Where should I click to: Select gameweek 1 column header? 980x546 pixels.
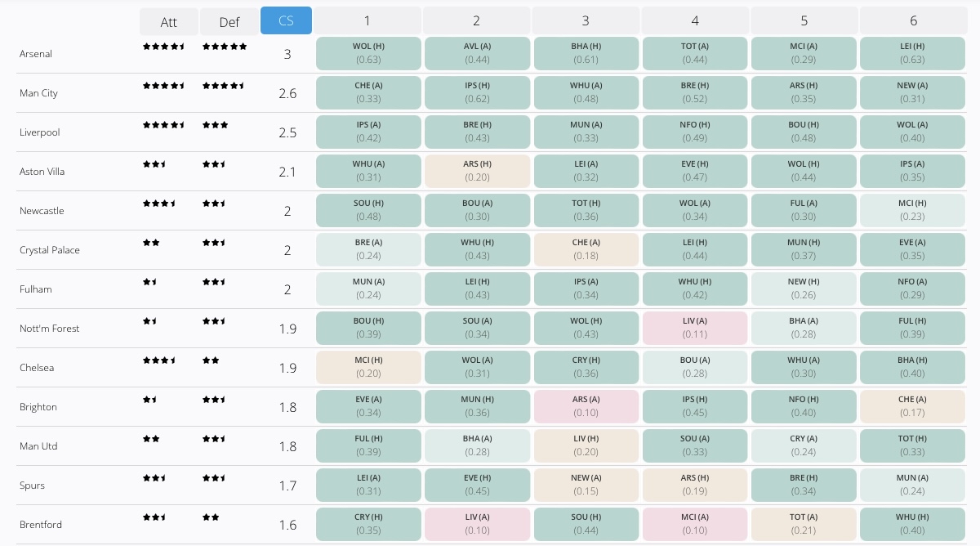[x=367, y=20]
